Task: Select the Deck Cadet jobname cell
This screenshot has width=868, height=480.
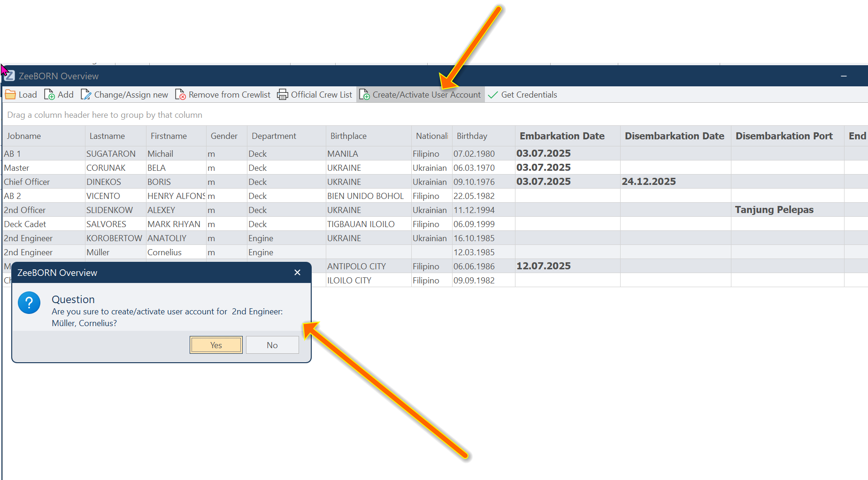Action: tap(44, 224)
